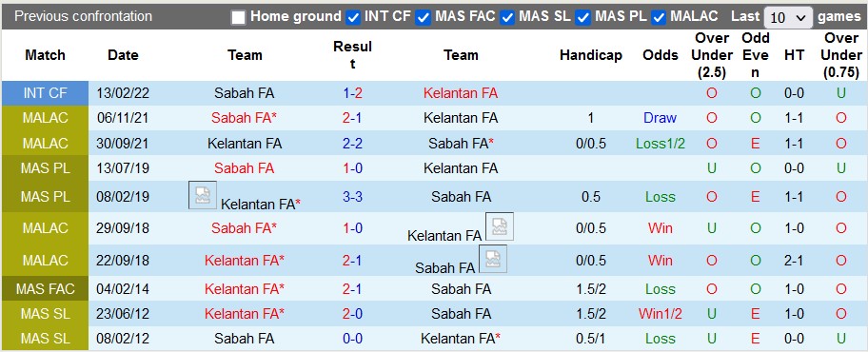Image resolution: width=868 pixels, height=352 pixels.
Task: Click broken logo beside Kelantan FA 08/02/19
Action: click(x=203, y=195)
